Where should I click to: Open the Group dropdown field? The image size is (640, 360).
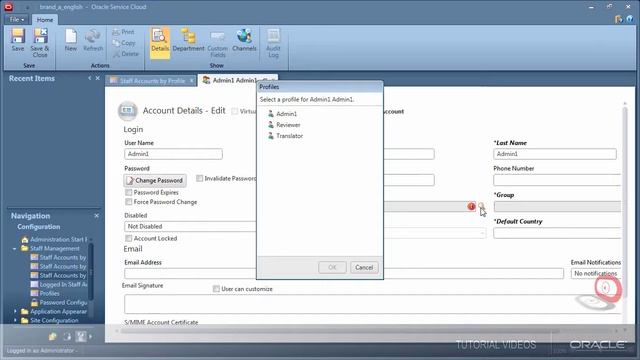(557, 207)
